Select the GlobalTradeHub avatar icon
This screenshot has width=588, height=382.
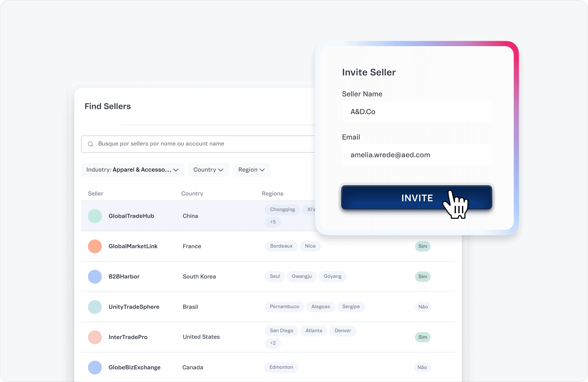95,216
